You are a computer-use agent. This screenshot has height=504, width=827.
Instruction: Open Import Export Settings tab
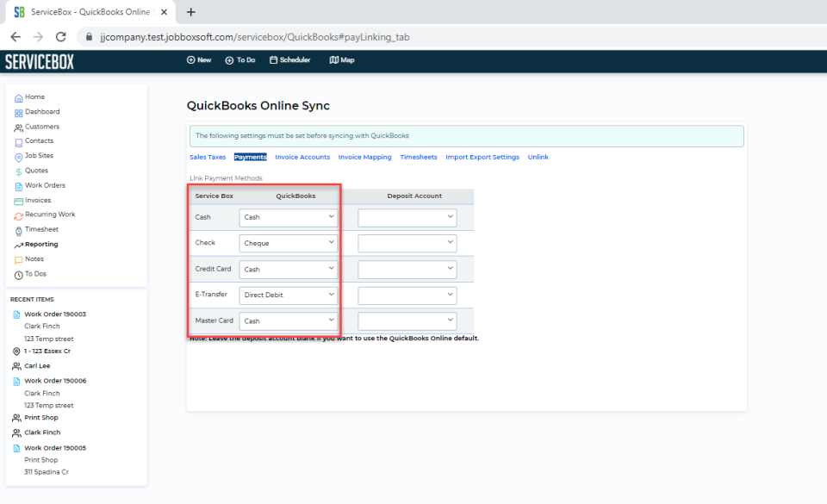click(482, 157)
